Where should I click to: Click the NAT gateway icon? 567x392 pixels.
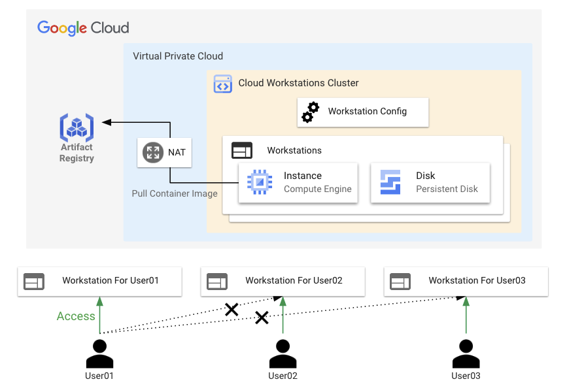tap(153, 152)
